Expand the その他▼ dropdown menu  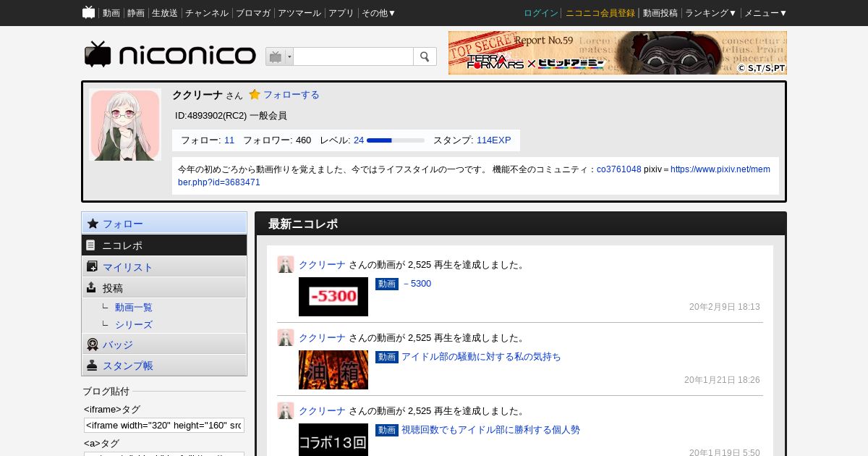pos(379,13)
